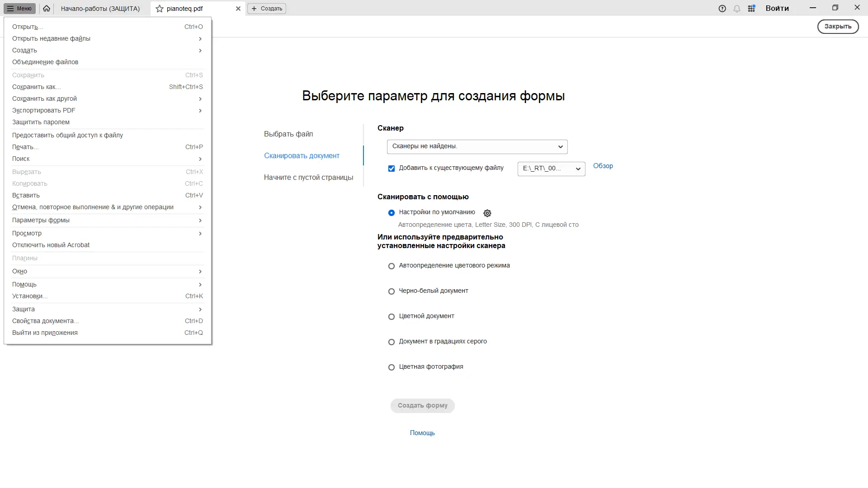Click the plus Создать button
This screenshot has height=488, width=868.
(x=267, y=9)
